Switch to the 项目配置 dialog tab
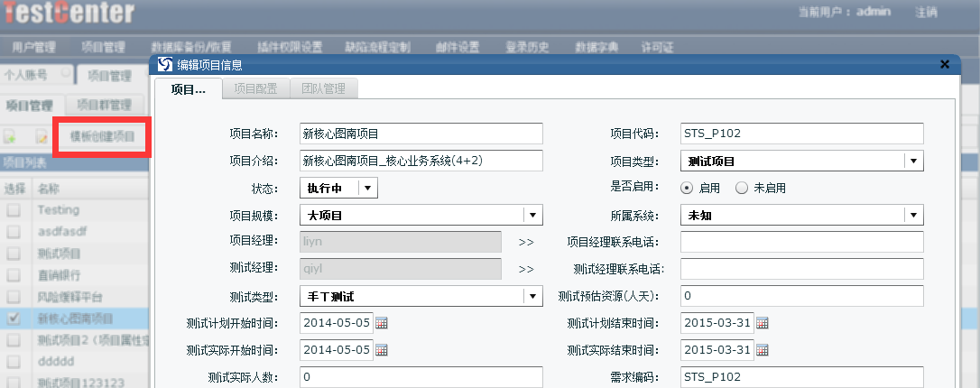980x388 pixels. point(255,88)
